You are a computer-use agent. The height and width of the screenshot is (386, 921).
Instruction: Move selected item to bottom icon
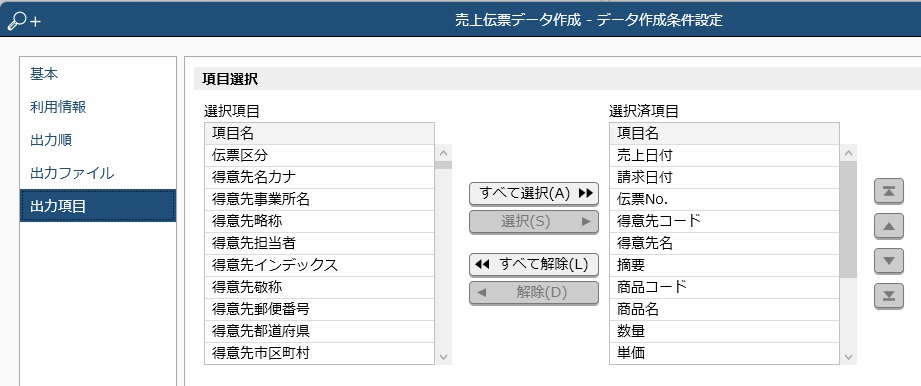889,296
